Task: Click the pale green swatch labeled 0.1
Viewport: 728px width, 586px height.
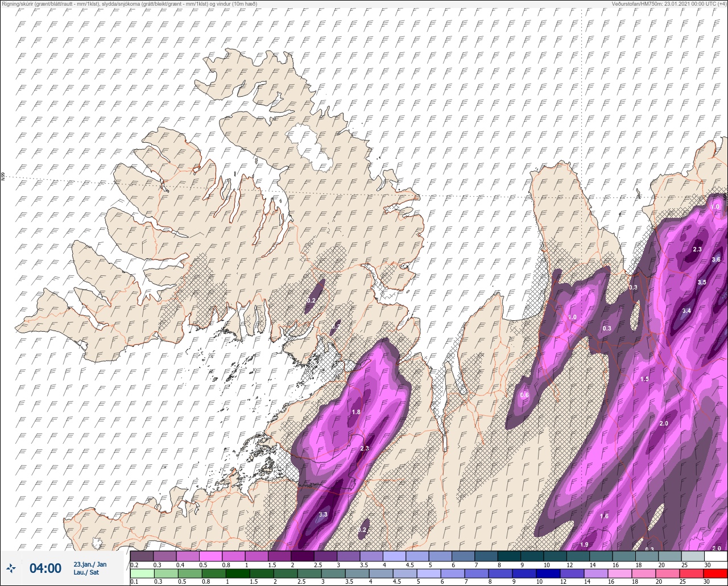Action: point(142,572)
